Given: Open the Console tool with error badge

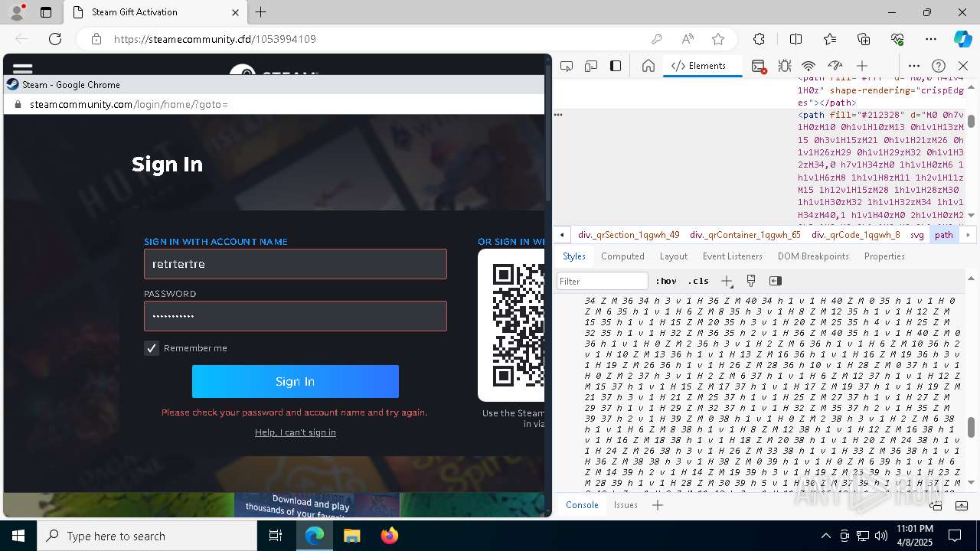Looking at the screenshot, I should 759,67.
